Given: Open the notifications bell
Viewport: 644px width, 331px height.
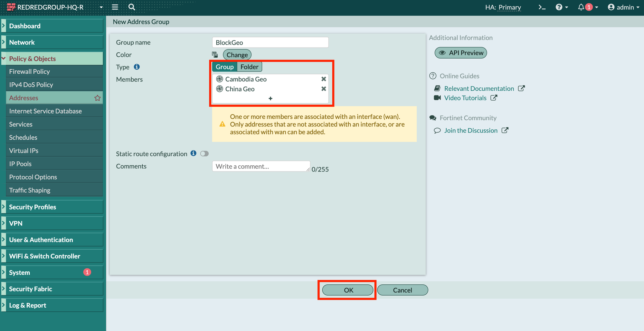Looking at the screenshot, I should 582,7.
